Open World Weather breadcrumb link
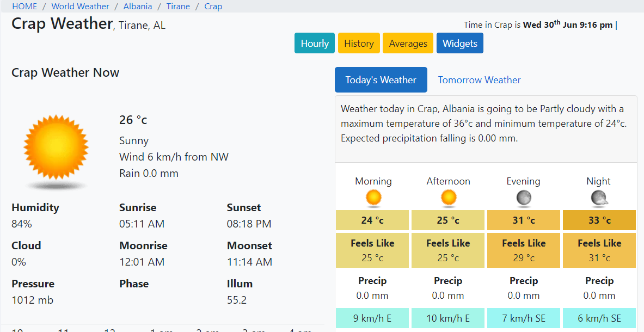Image resolution: width=644 pixels, height=332 pixels. [x=81, y=7]
